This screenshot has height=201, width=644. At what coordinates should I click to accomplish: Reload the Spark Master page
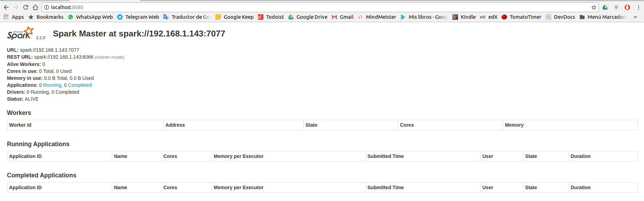[x=26, y=7]
